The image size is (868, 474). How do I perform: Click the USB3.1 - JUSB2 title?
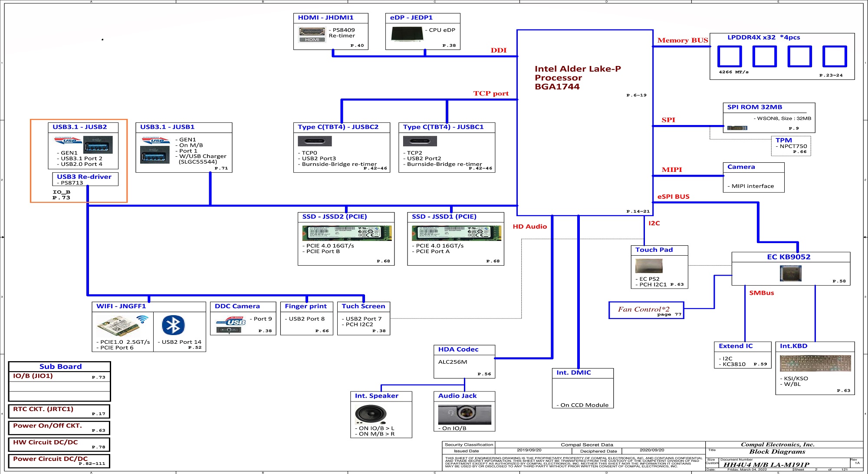79,127
